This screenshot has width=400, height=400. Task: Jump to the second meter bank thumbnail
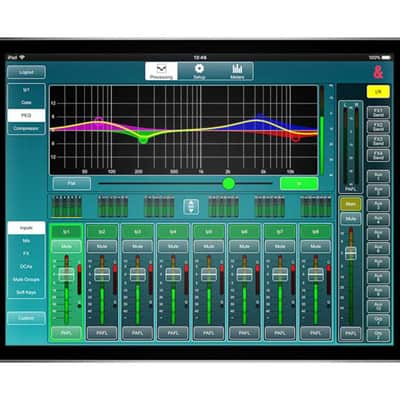click(x=113, y=206)
